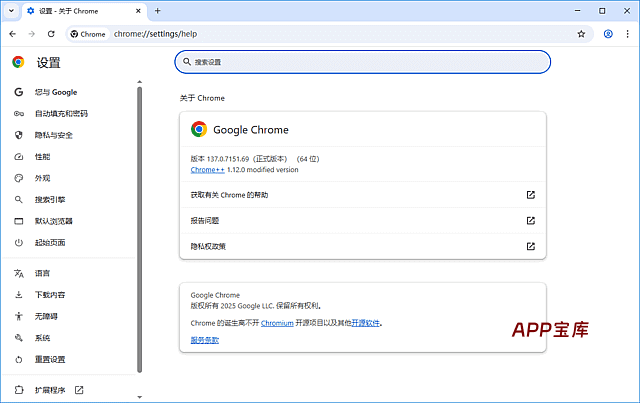This screenshot has width=640, height=403.
Task: Open the 报告问题 row
Action: [362, 220]
